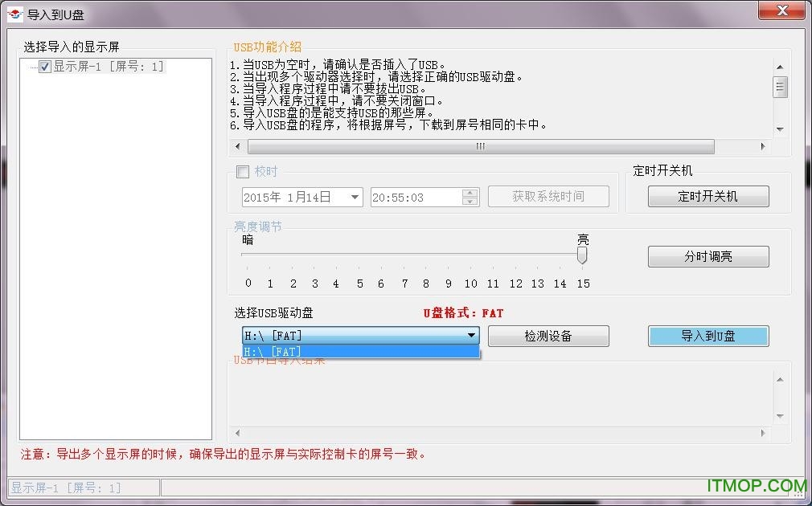This screenshot has height=506, width=812.
Task: Click the right arrow of horizontal scrollbar
Action: 762,147
